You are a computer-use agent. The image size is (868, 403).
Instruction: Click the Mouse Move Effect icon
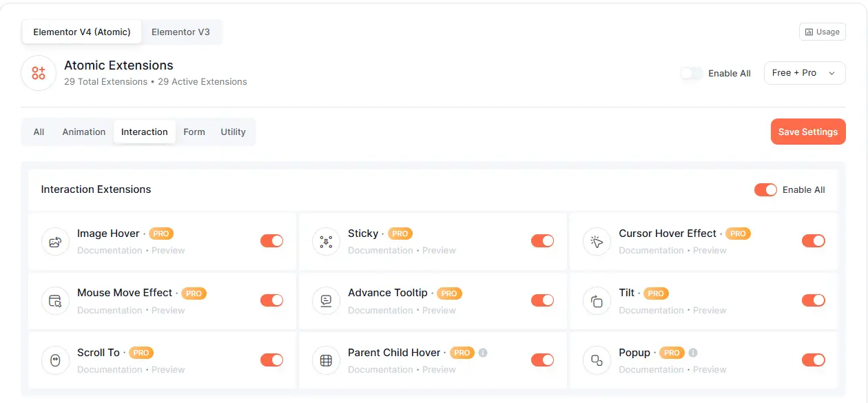pyautogui.click(x=55, y=301)
